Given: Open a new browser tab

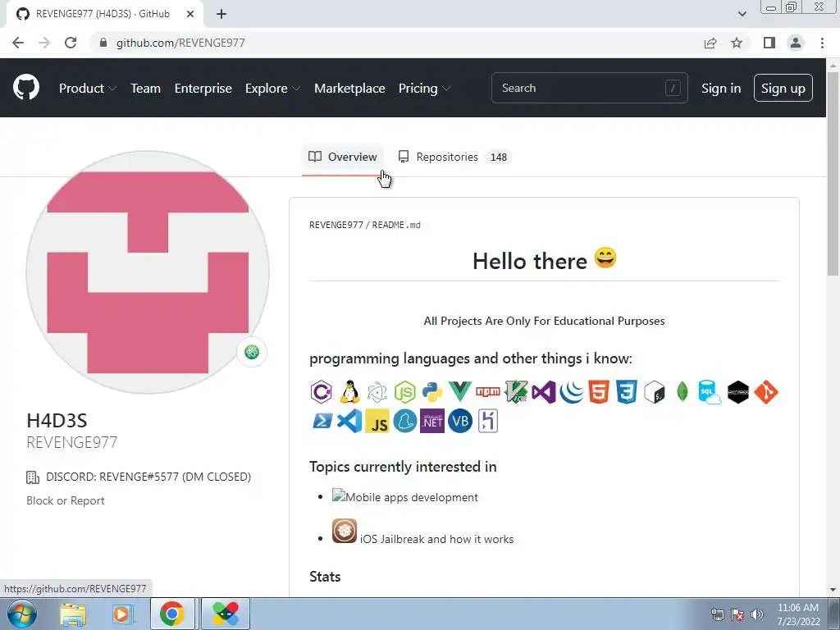Looking at the screenshot, I should 221,14.
